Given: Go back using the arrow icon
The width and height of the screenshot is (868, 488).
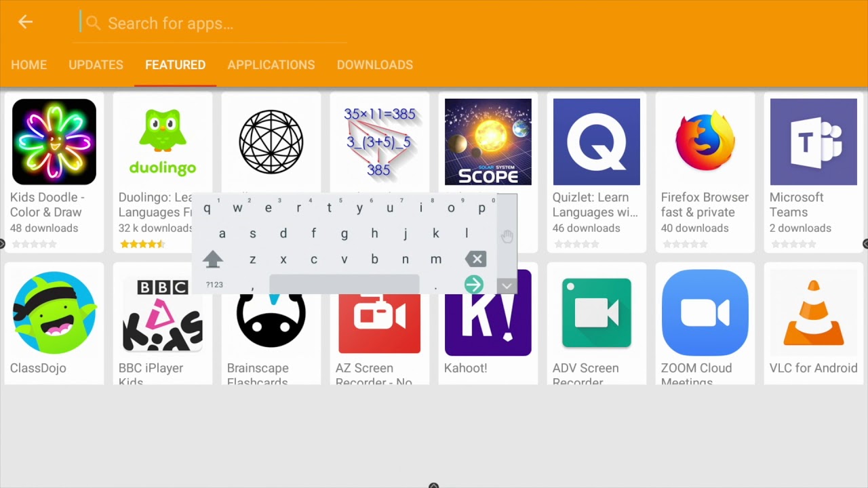Looking at the screenshot, I should pos(25,22).
